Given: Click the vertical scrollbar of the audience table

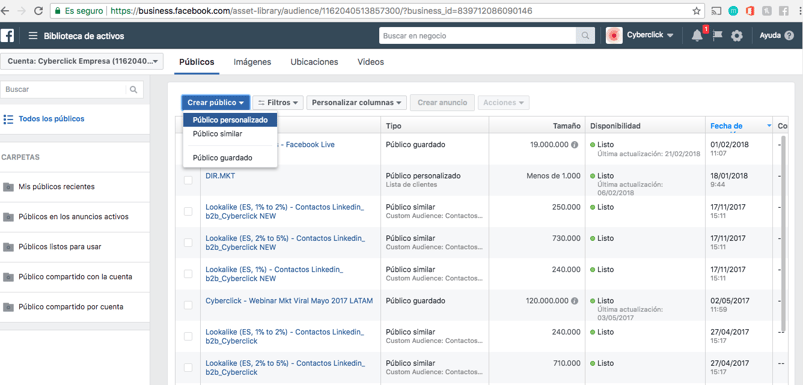Looking at the screenshot, I should coord(783,233).
